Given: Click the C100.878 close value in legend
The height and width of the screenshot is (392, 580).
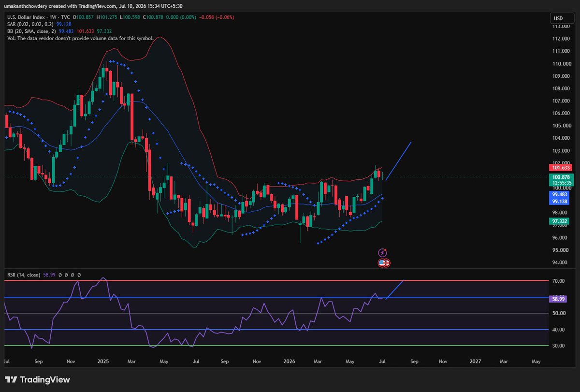Looking at the screenshot, I should pyautogui.click(x=154, y=18).
